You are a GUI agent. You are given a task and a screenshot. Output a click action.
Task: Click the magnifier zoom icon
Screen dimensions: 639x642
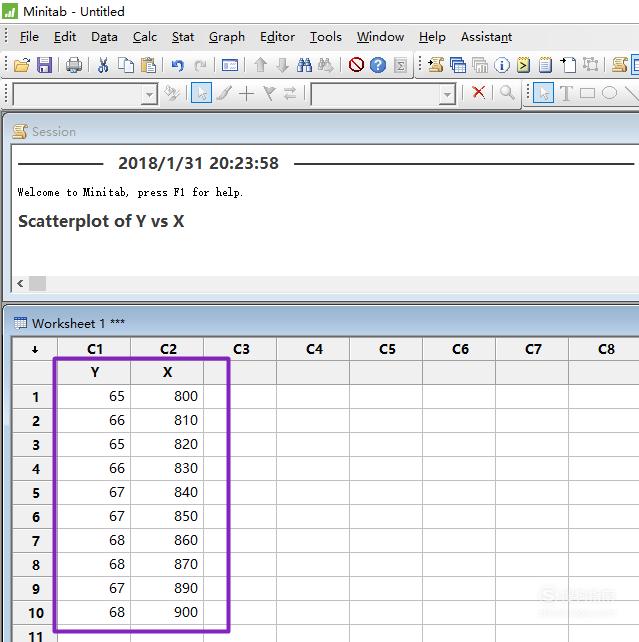click(x=507, y=93)
